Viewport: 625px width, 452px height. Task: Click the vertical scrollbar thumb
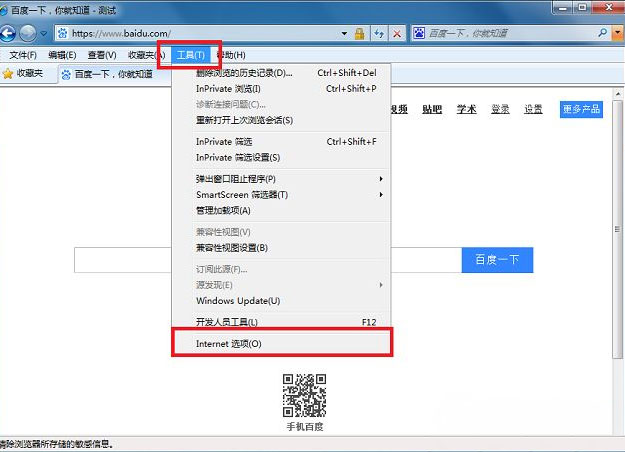click(617, 229)
